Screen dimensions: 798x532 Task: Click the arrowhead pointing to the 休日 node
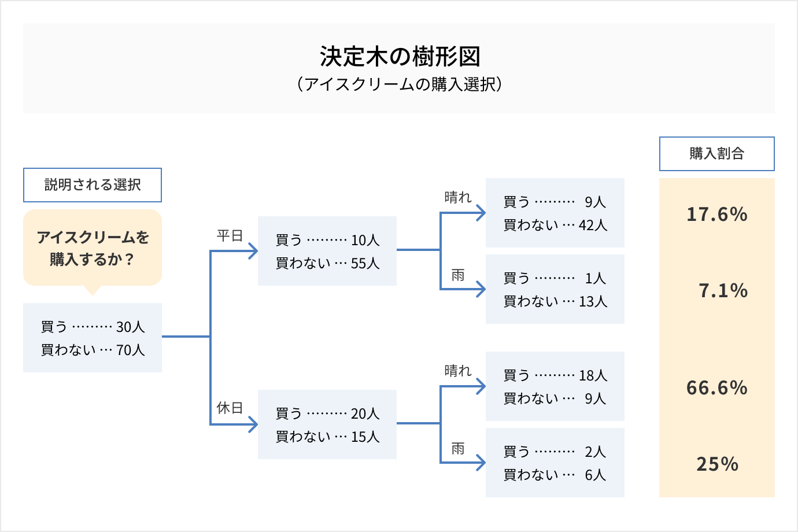point(253,424)
